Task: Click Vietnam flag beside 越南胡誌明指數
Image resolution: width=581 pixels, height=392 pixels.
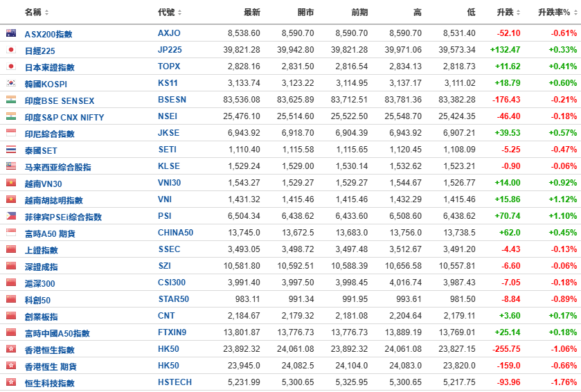Action: coord(11,199)
